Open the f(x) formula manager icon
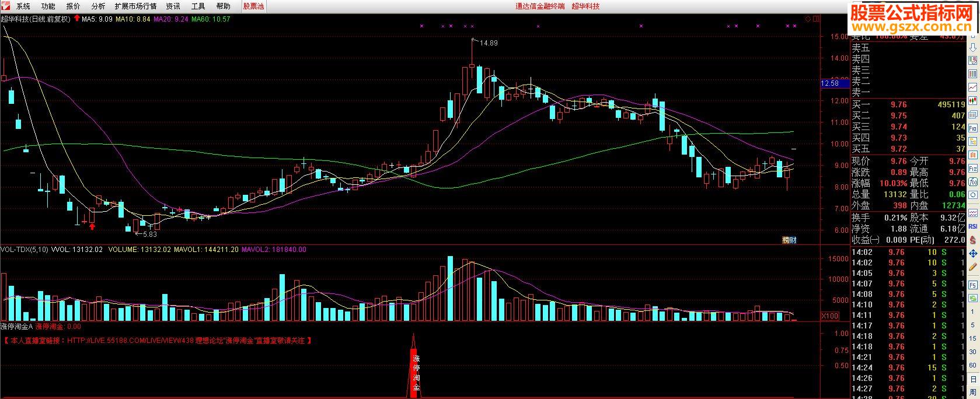The image size is (980, 399). (x=973, y=182)
